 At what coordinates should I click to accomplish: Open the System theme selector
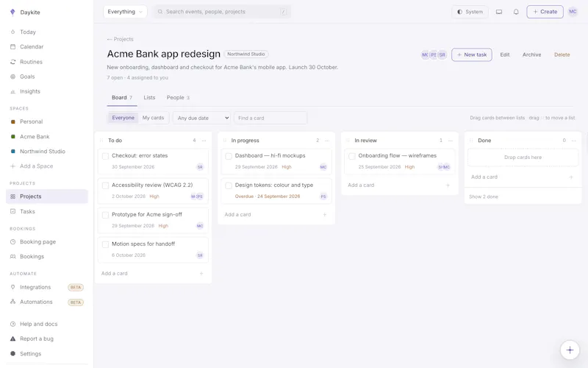pos(470,12)
